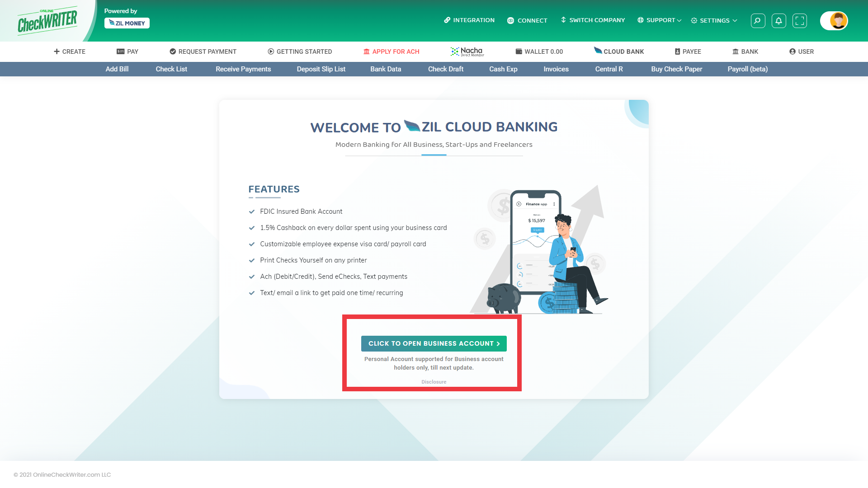Expand the Settings dropdown
868x488 pixels.
click(713, 20)
